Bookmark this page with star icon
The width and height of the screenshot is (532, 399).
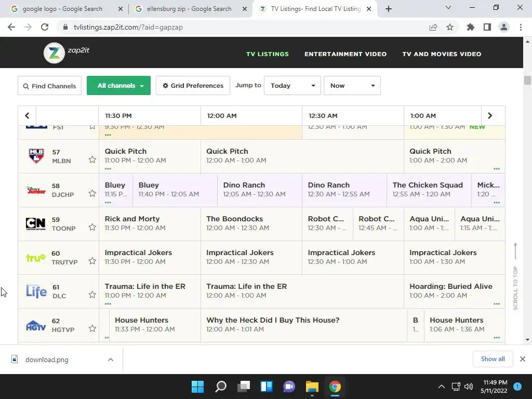(450, 27)
